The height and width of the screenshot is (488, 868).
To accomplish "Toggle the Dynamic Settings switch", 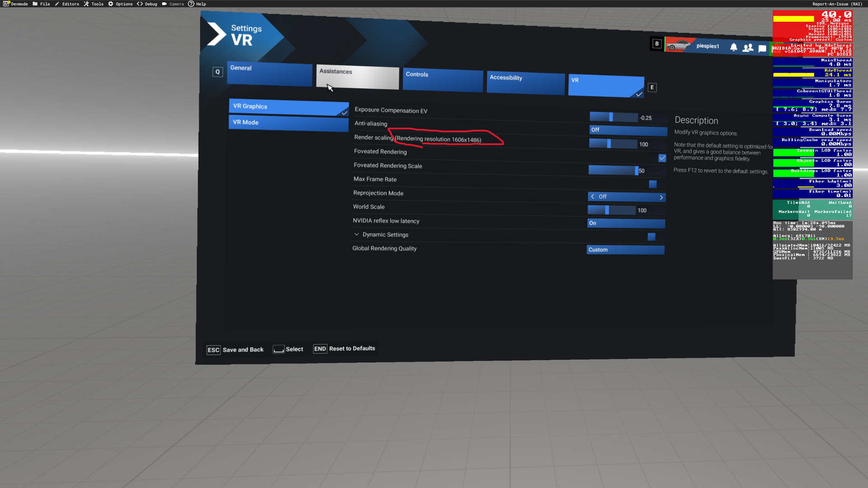I will [651, 237].
